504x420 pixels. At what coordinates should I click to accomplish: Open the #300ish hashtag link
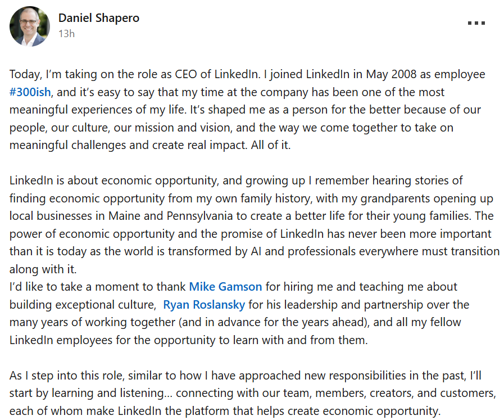click(31, 92)
